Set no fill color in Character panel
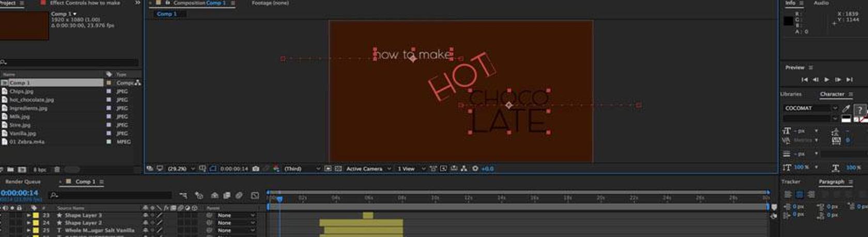The image size is (868, 237). click(x=857, y=120)
